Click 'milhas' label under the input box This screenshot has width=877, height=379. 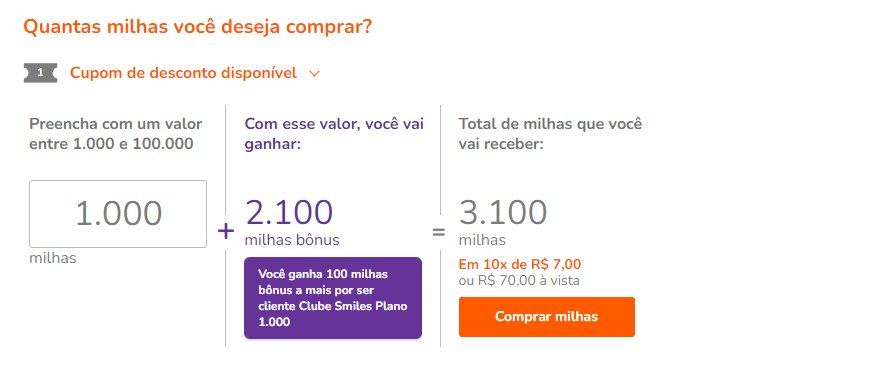tap(53, 258)
